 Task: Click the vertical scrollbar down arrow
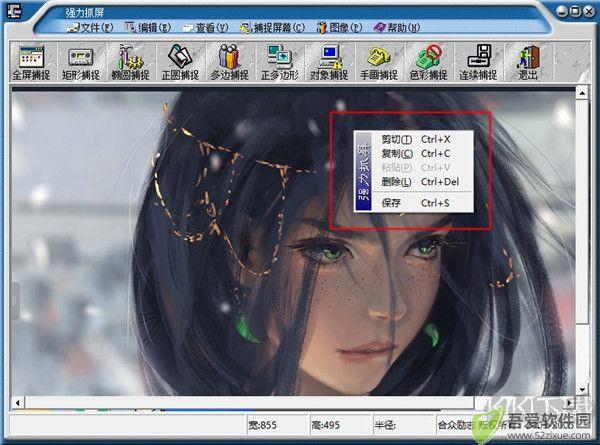[582, 390]
